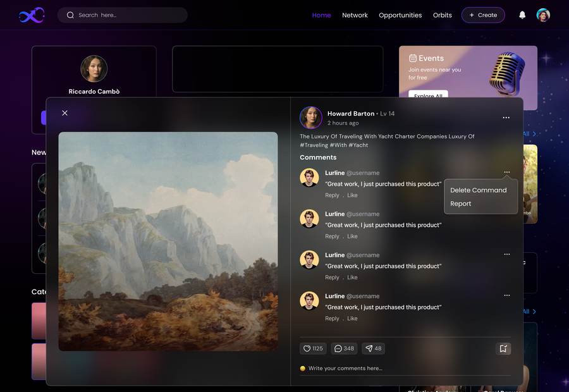Like the first Lurline comment
The image size is (569, 392).
[x=352, y=195]
